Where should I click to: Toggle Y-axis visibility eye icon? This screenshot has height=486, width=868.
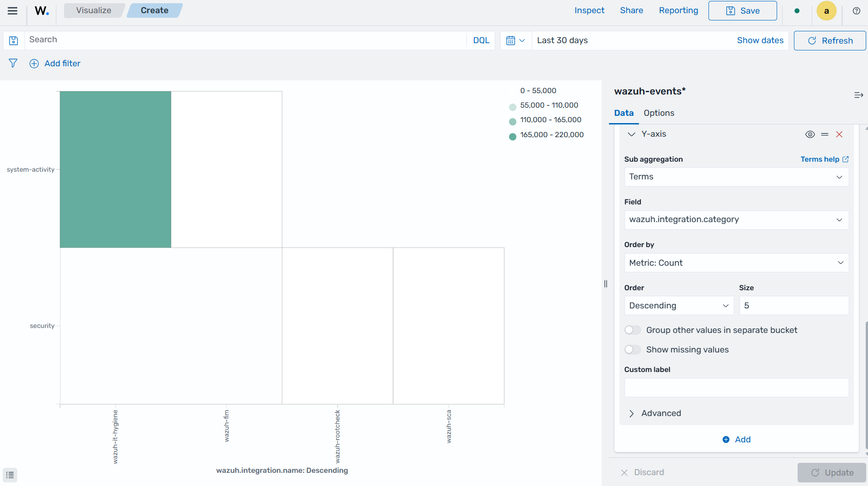point(810,134)
